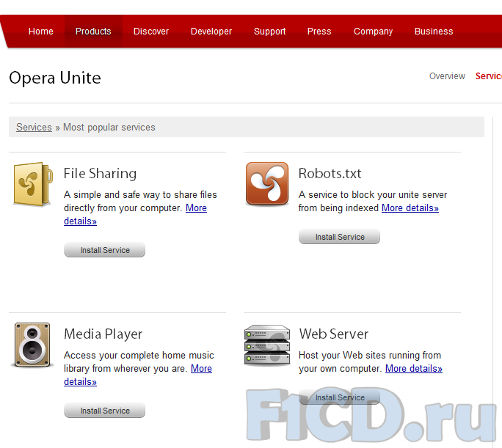
Task: Click the Web Server rack icon
Action: tap(267, 345)
